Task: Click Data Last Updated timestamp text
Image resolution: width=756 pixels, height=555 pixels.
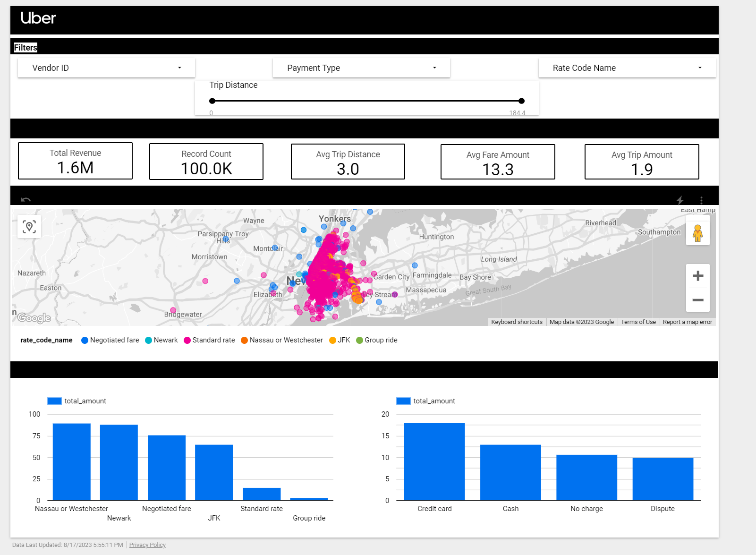Action: click(68, 545)
